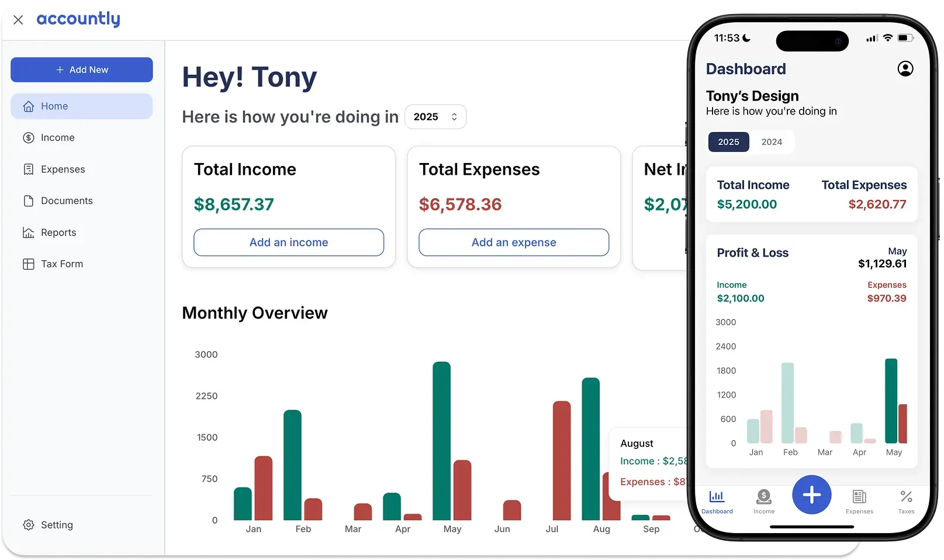Select the 2025 year toggle on phone
This screenshot has height=560, width=944.
(x=728, y=141)
